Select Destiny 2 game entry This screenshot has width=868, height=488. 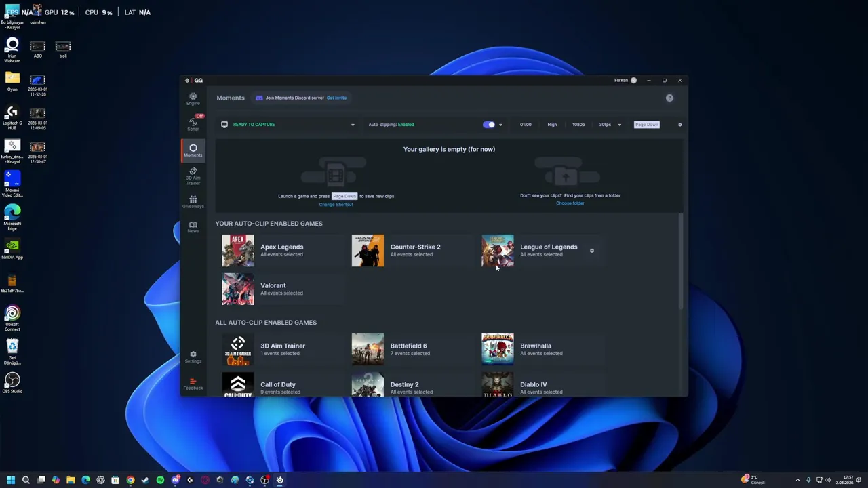(x=414, y=385)
